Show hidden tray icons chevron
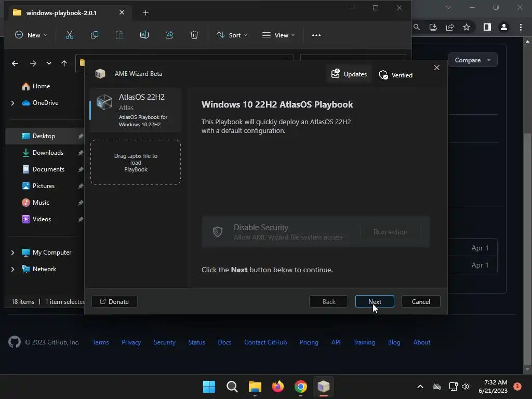This screenshot has width=532, height=399. pyautogui.click(x=420, y=387)
